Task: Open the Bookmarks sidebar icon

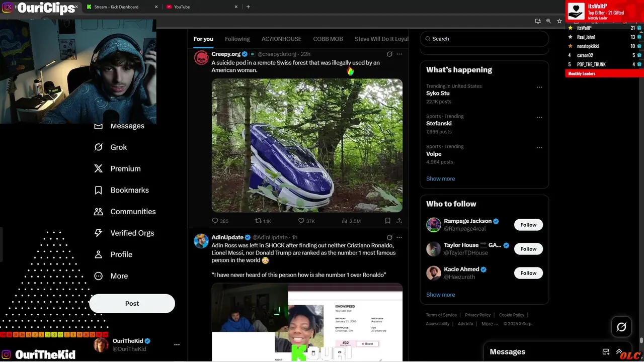Action: [x=99, y=191]
